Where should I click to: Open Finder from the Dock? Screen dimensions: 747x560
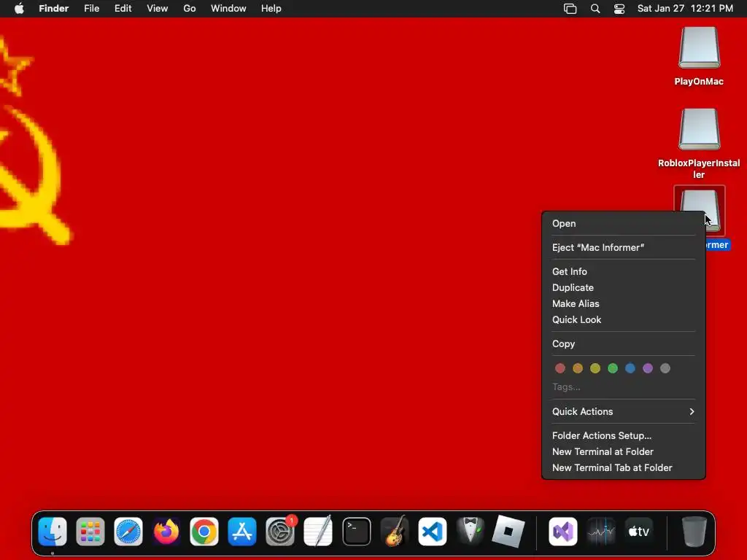click(x=53, y=532)
